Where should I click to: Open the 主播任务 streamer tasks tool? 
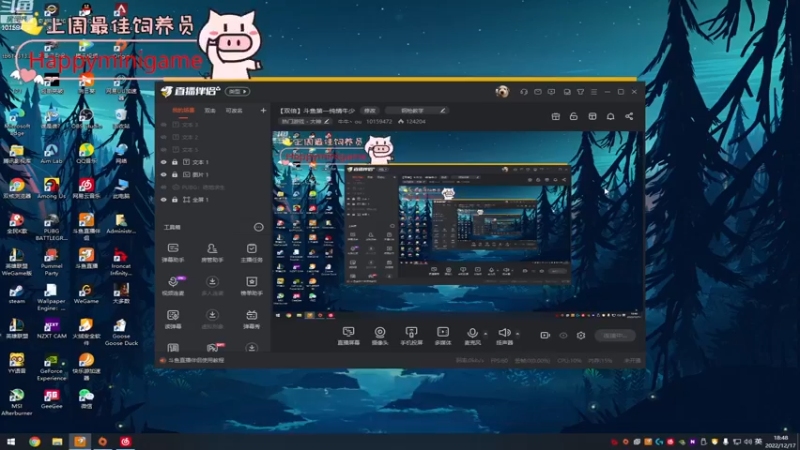(x=252, y=253)
